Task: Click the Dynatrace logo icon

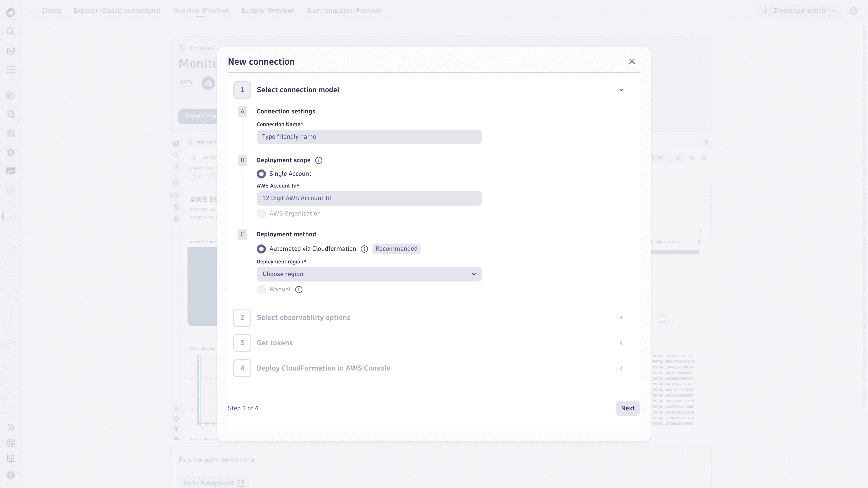Action: coord(11,13)
